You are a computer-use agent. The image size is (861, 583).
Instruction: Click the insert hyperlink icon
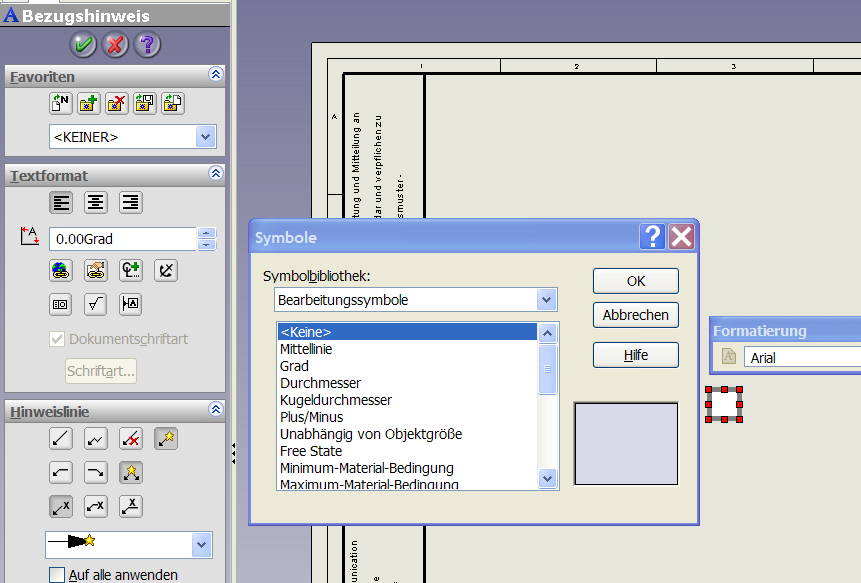[x=62, y=270]
